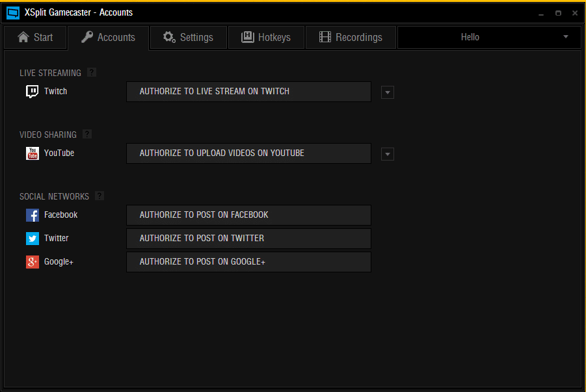Click the Twitter bird icon

pos(33,239)
